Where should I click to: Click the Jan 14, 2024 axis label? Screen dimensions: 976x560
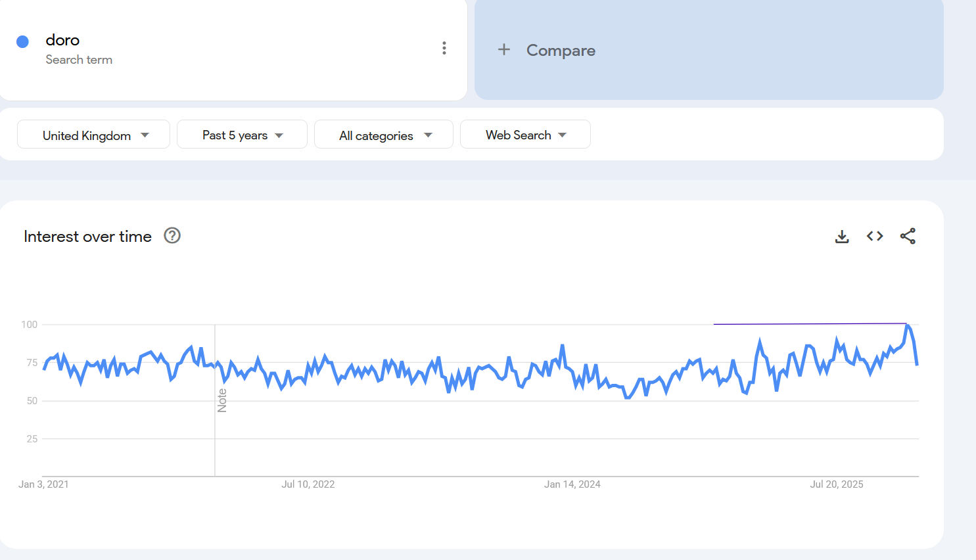(x=572, y=484)
